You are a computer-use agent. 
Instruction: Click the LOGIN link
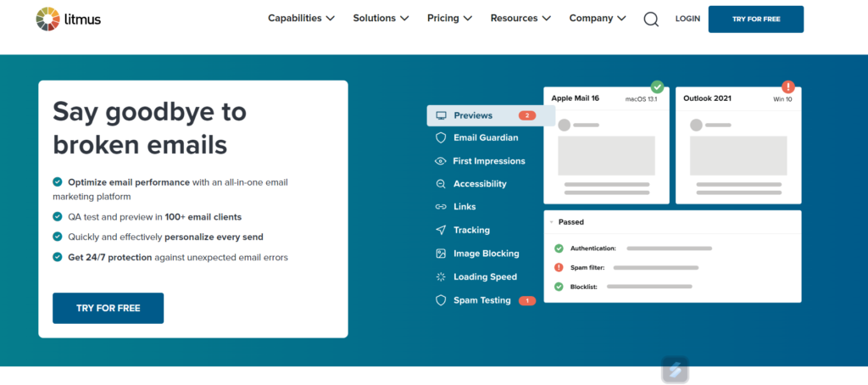[x=687, y=19]
